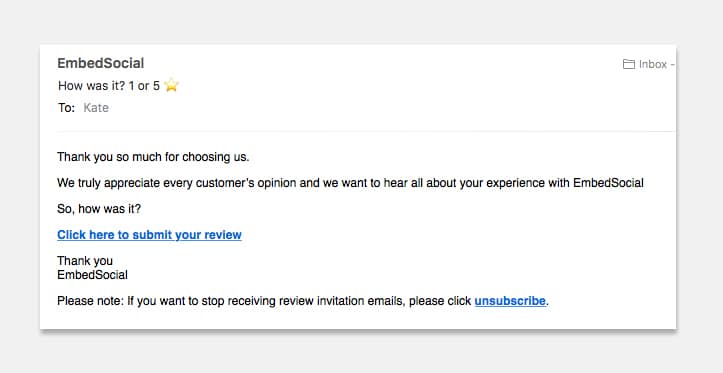The image size is (723, 373).
Task: Open the Inbox mailbox label
Action: (653, 64)
